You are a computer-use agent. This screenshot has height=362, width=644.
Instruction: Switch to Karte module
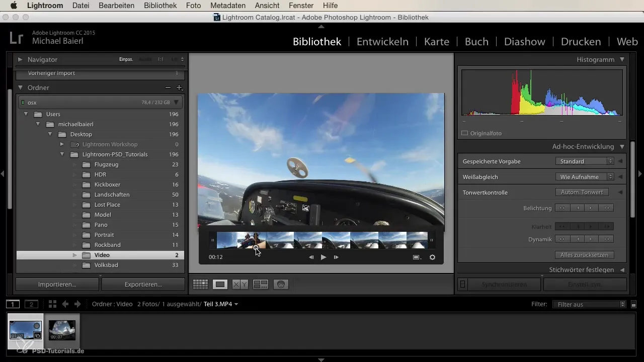click(x=437, y=42)
